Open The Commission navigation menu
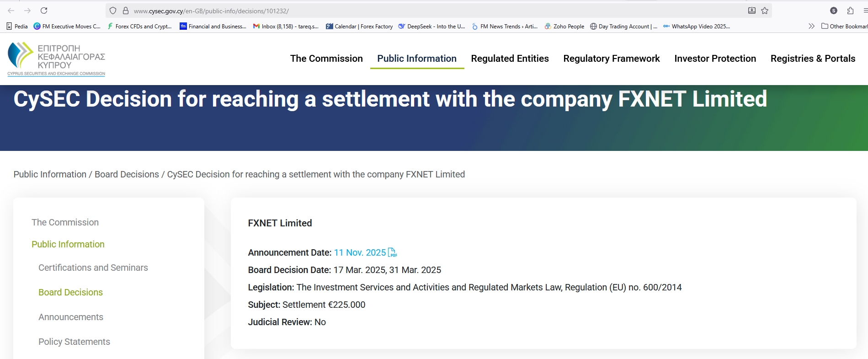The height and width of the screenshot is (359, 868). coord(326,59)
